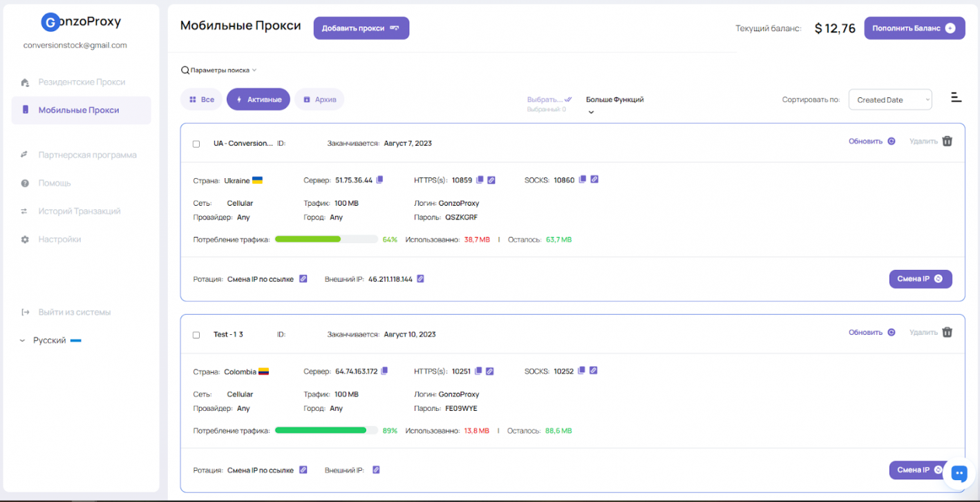The image size is (980, 502).
Task: Expand Больше Функций menu
Action: [614, 104]
